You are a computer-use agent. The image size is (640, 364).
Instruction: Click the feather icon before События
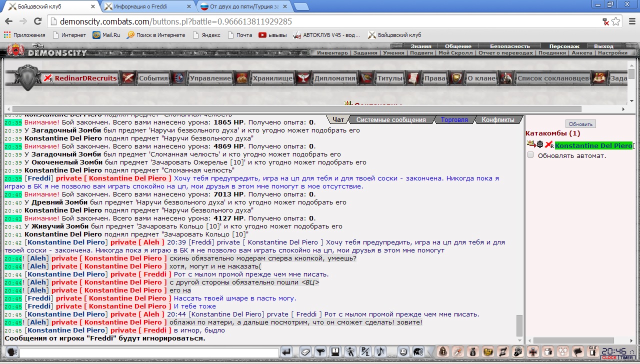click(x=129, y=78)
